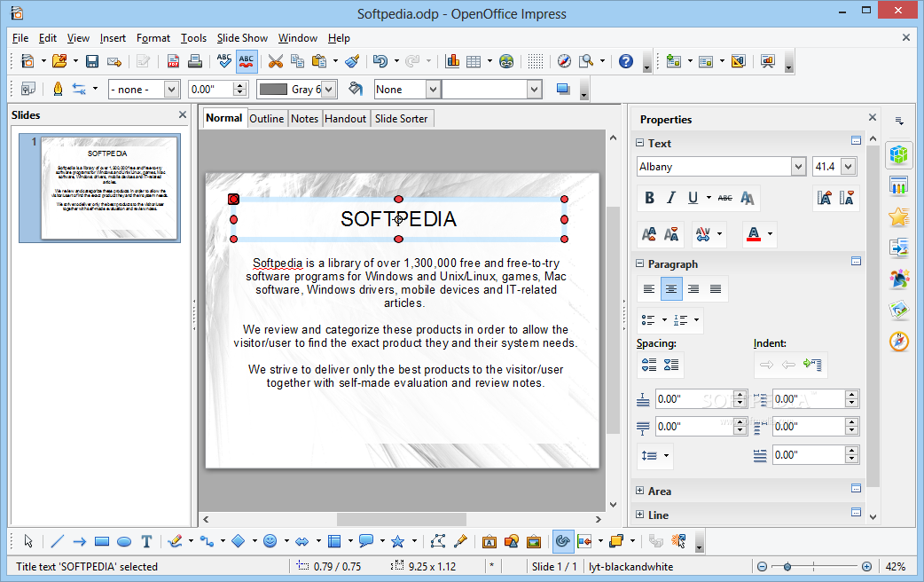Open Fontwork Gallery icon
Viewport: 924px width, 582px height.
tap(489, 541)
